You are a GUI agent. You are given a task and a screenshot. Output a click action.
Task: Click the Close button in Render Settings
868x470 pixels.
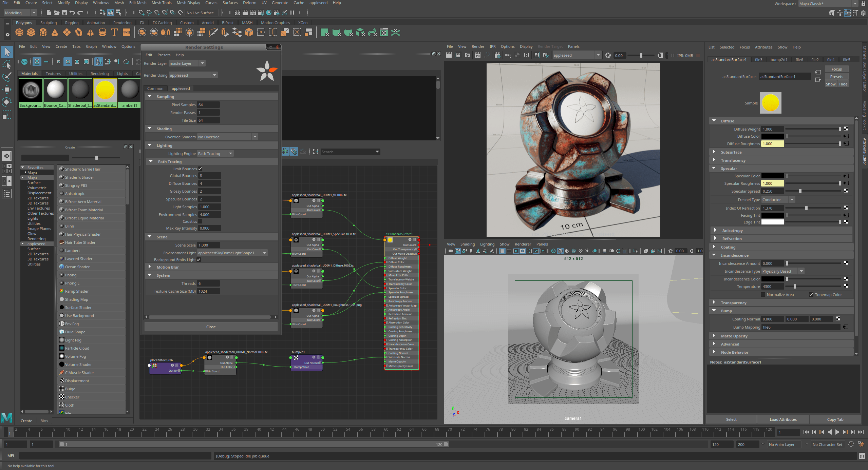tap(210, 327)
